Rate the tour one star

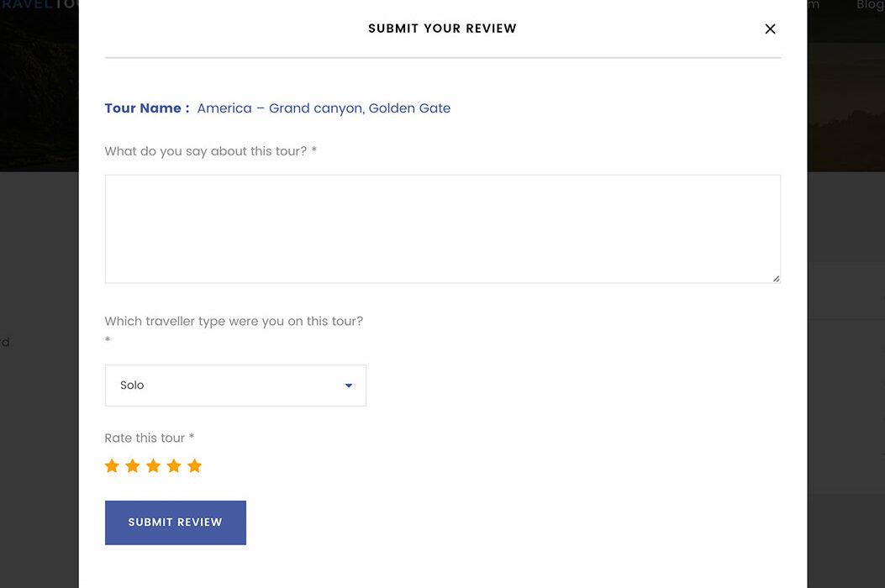click(x=112, y=465)
